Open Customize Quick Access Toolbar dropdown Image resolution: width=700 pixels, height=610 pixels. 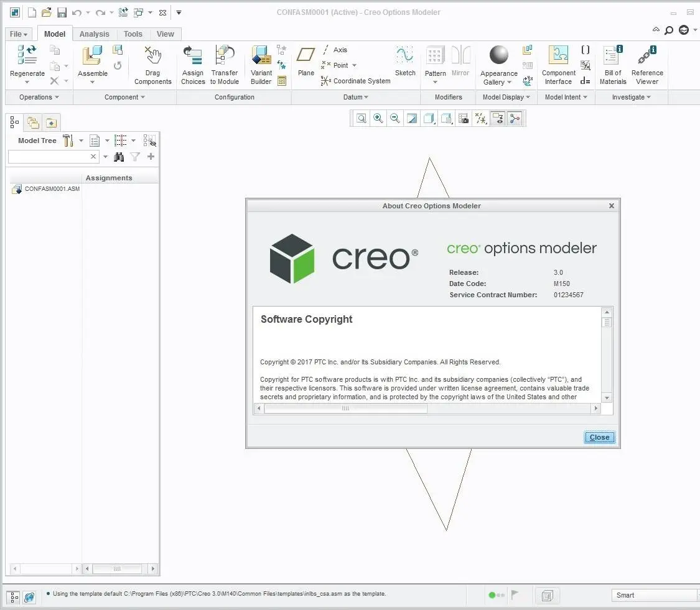179,12
